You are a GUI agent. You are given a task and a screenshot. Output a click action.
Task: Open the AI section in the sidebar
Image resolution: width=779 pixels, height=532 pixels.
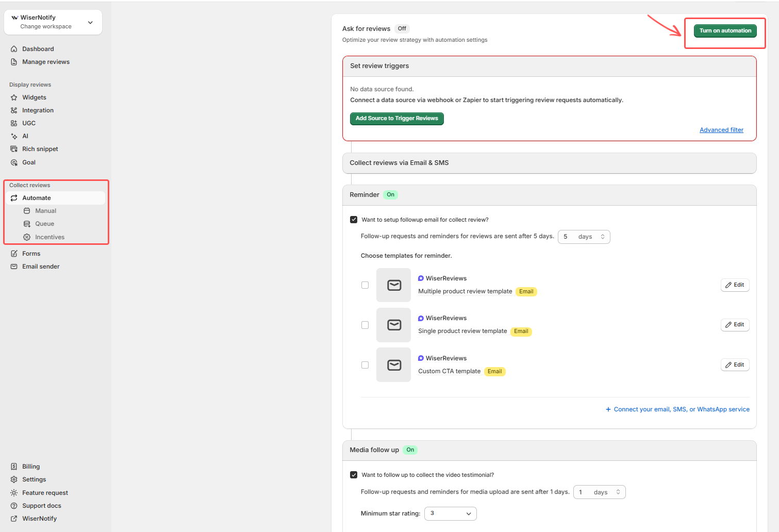(x=14, y=136)
